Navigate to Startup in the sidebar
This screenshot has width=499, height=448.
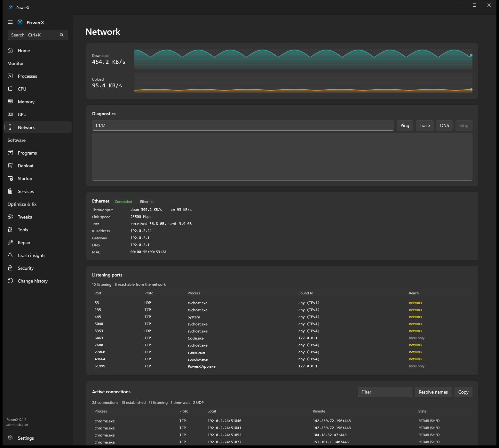[38, 179]
